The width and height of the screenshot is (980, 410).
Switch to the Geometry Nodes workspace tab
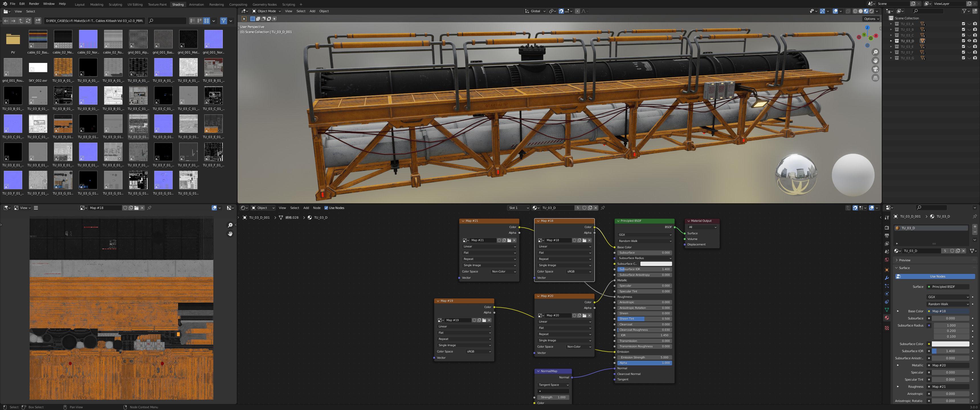(264, 5)
